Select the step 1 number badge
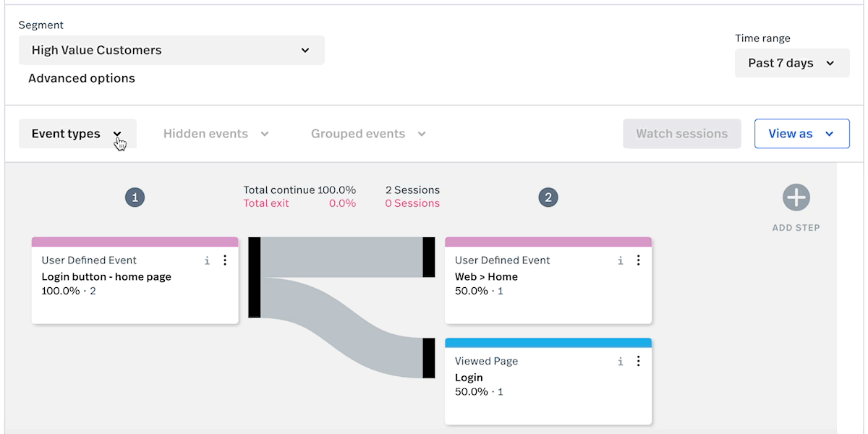868x434 pixels. (135, 197)
